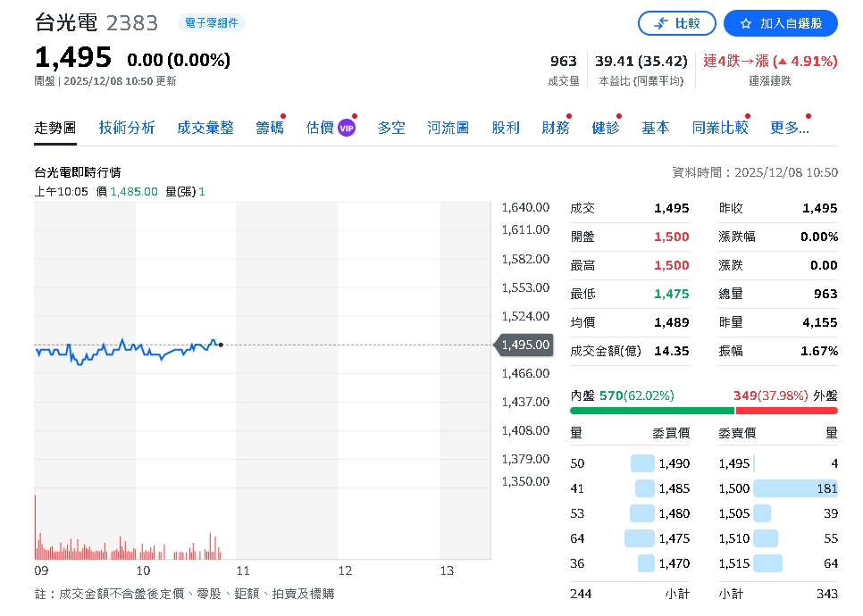
Task: Click the purple VIP badge
Action: pos(347,128)
